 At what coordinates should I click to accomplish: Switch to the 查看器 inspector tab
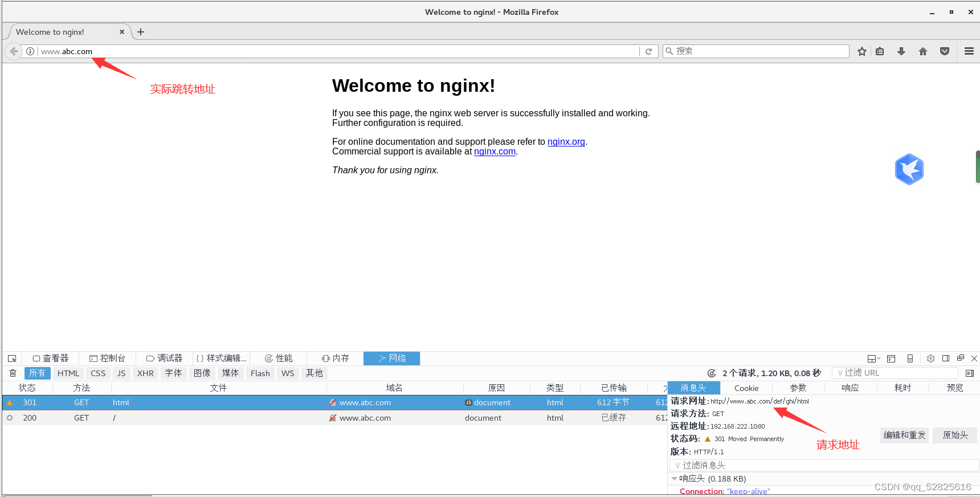click(51, 358)
